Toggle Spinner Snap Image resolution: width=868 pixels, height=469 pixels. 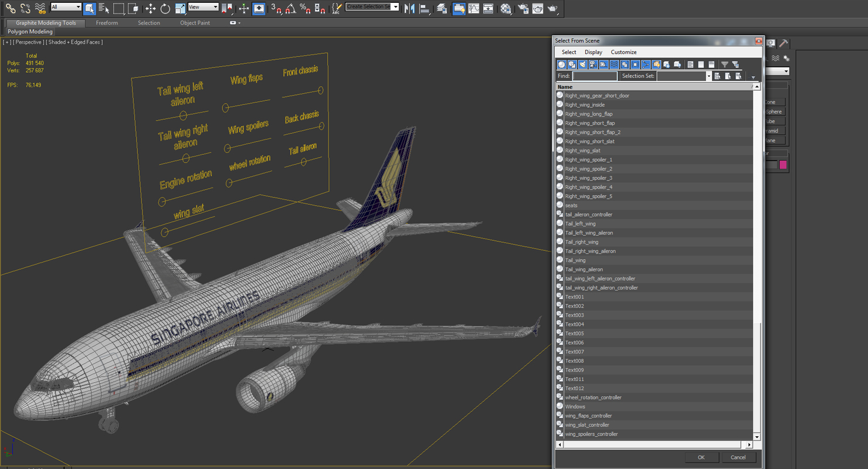(x=320, y=8)
